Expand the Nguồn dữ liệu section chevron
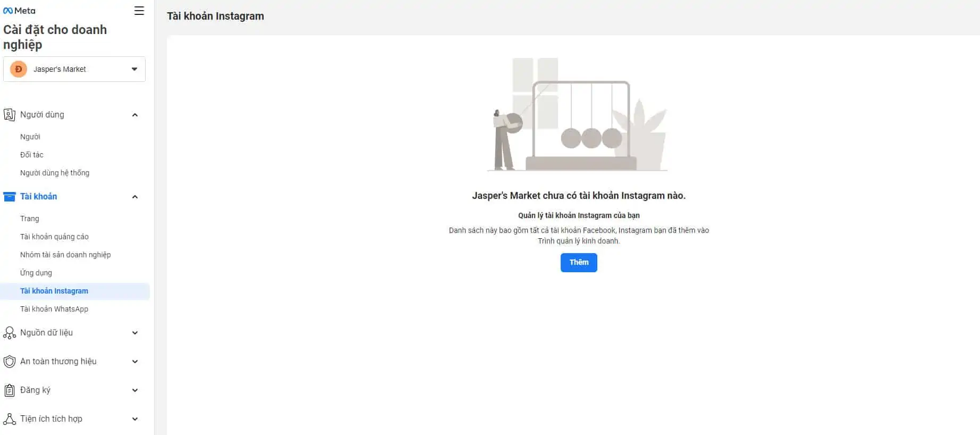This screenshot has height=435, width=980. click(135, 333)
